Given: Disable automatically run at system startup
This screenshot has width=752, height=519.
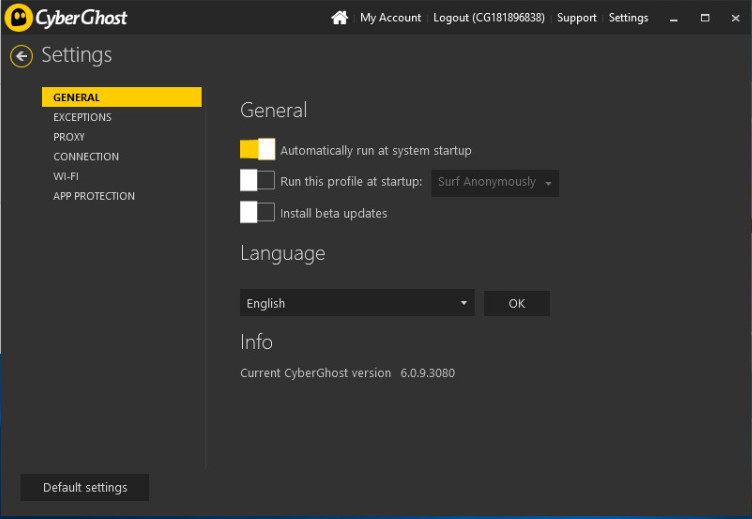Looking at the screenshot, I should (257, 150).
